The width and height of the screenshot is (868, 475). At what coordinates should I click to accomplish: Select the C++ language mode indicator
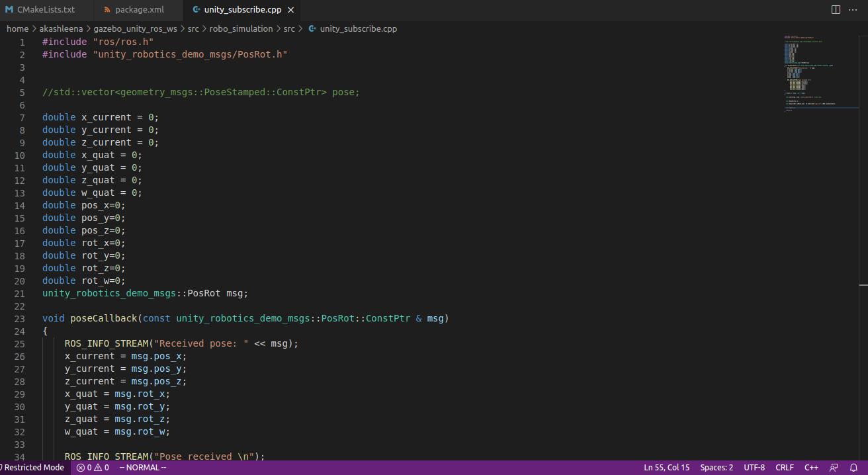811,467
